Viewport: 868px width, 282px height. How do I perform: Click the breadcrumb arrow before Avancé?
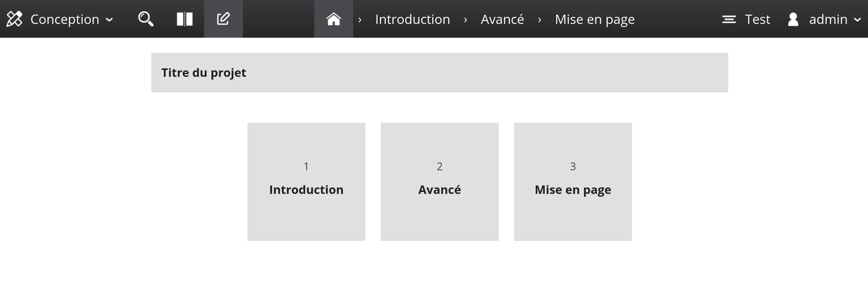click(x=465, y=20)
